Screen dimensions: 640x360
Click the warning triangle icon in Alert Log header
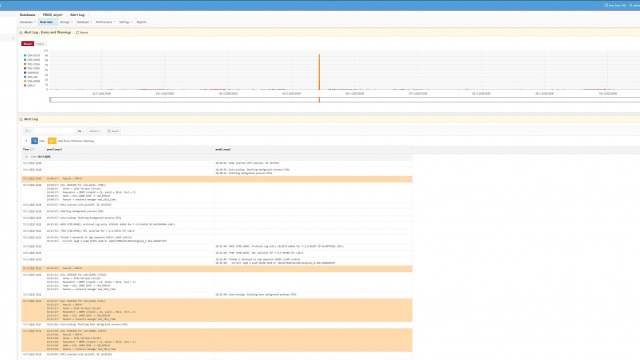pyautogui.click(x=21, y=119)
